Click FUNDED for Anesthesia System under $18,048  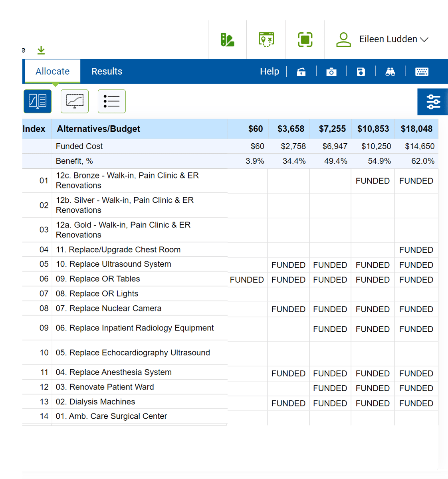point(416,374)
